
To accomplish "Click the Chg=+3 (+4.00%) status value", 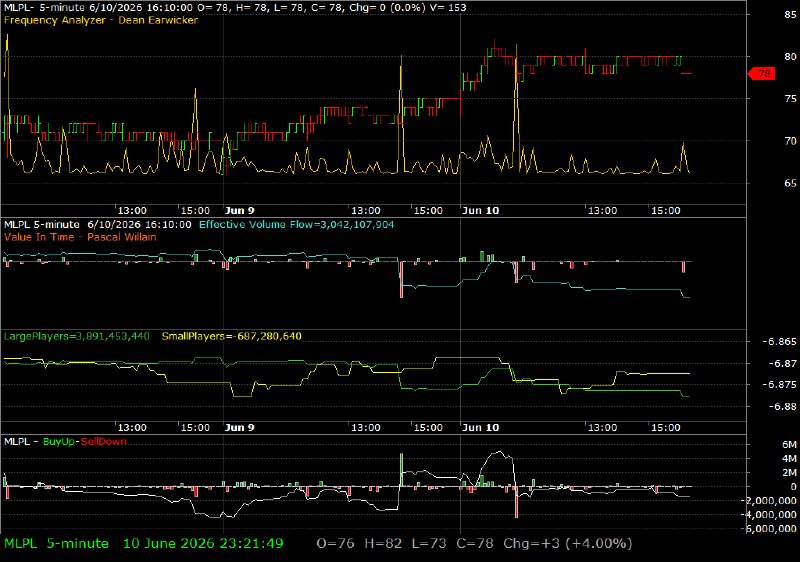I will point(568,544).
